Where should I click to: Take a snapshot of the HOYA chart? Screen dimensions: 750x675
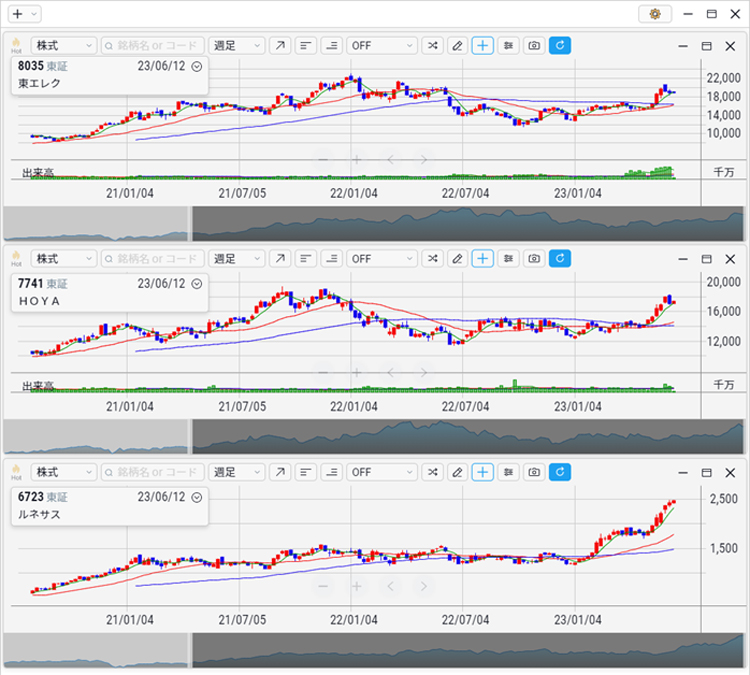coord(534,259)
